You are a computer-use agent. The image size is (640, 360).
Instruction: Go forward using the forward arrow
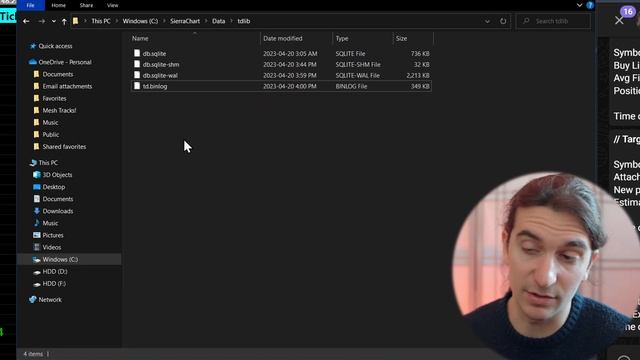click(41, 21)
